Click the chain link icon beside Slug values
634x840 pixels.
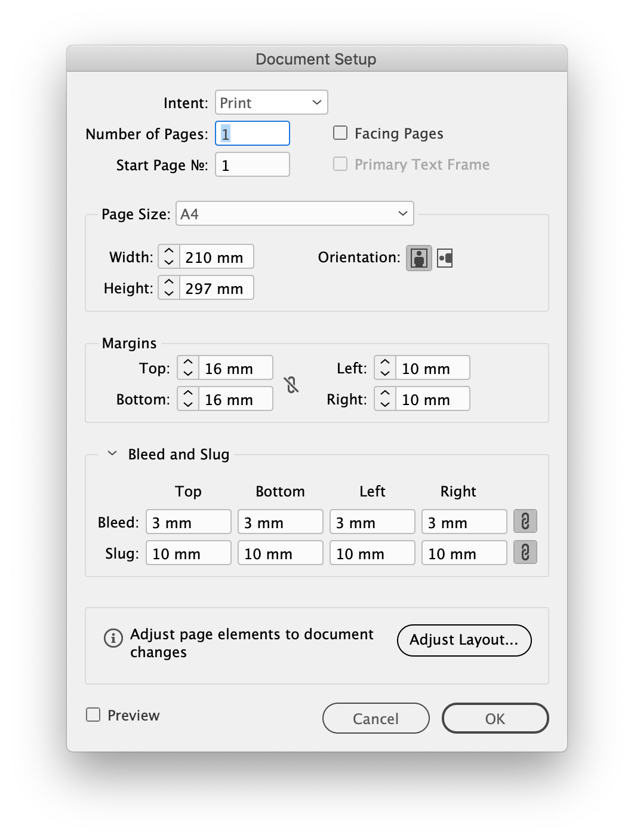pyautogui.click(x=525, y=553)
